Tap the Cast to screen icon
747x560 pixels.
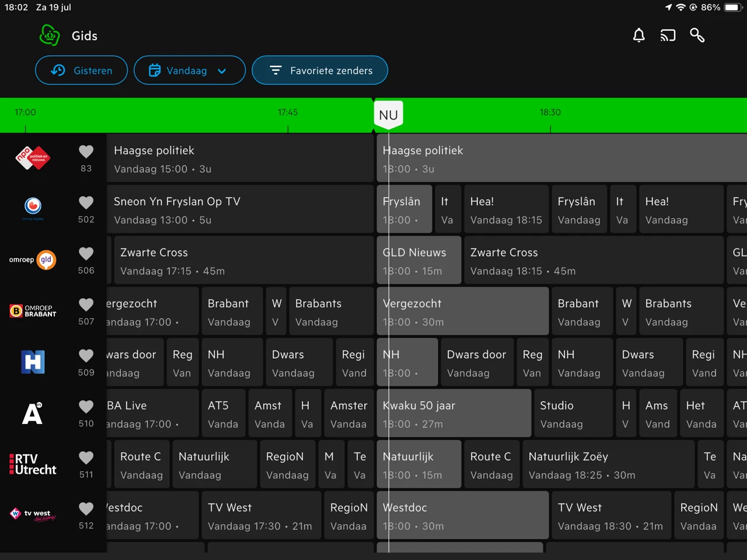tap(668, 36)
